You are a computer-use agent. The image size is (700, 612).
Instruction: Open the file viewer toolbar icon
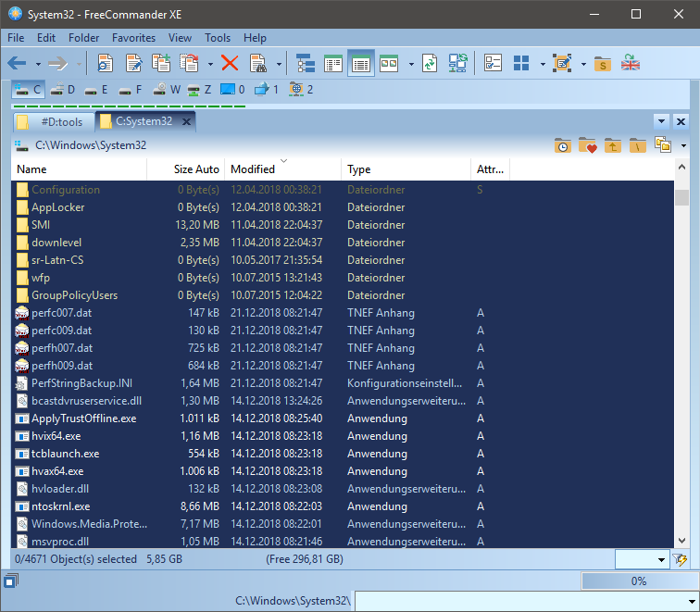click(106, 63)
